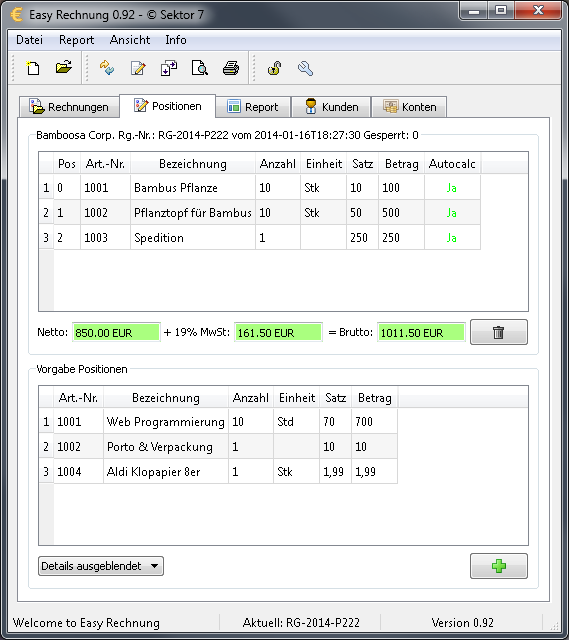Viewport: 569px width, 640px height.
Task: Open print preview with the magnifier icon
Action: pos(200,68)
